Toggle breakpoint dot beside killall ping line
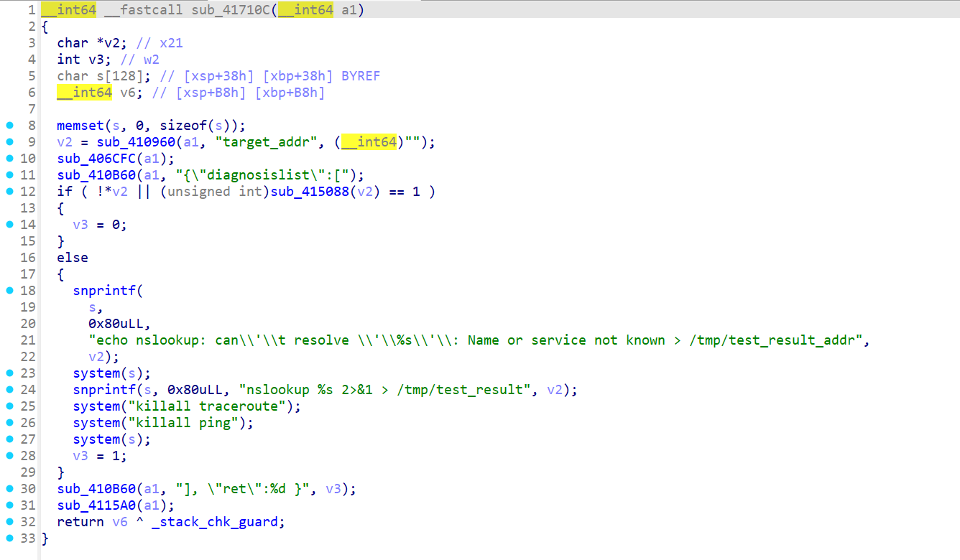 click(9, 423)
